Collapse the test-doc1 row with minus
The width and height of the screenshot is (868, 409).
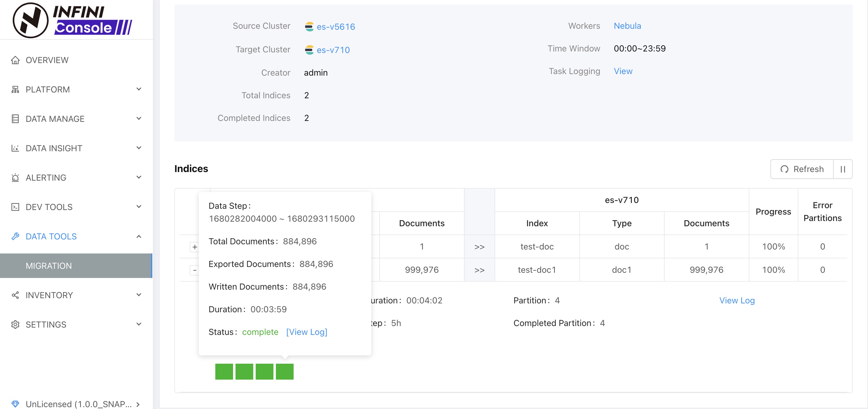195,270
